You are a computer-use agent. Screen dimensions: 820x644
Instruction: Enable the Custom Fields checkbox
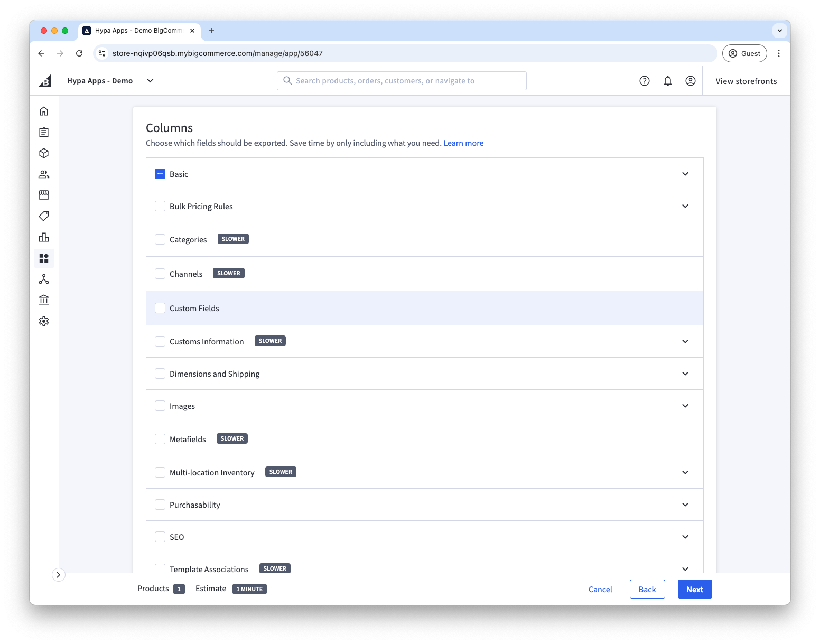pos(160,307)
